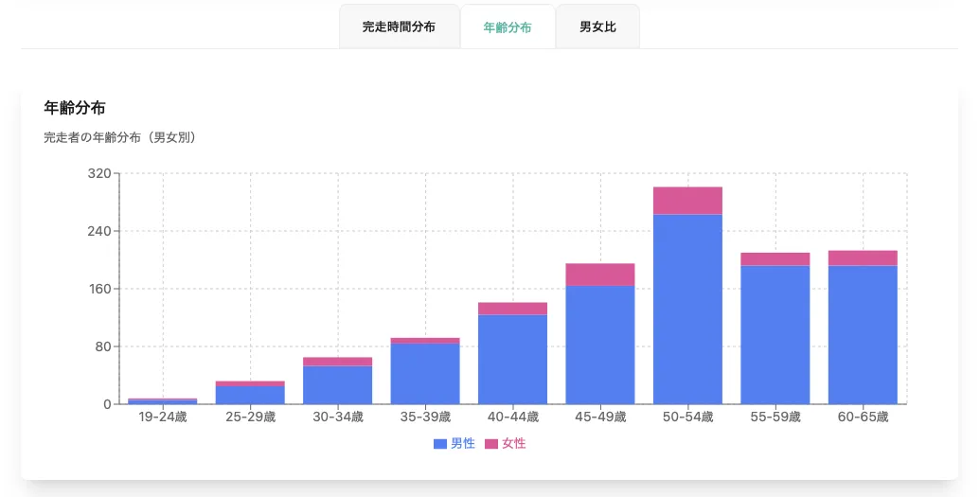Click the pink female segment for 45-49歳

point(600,275)
